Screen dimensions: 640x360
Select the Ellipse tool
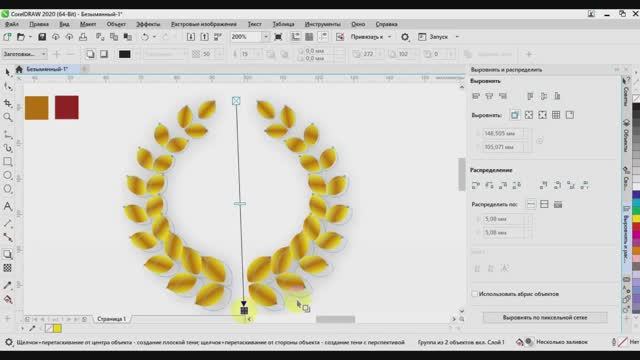tap(7, 176)
